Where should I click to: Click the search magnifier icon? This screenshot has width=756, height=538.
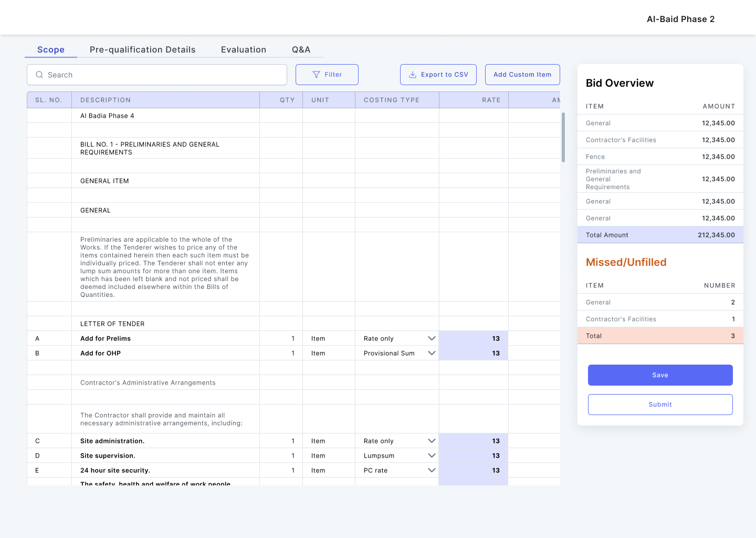pyautogui.click(x=39, y=75)
